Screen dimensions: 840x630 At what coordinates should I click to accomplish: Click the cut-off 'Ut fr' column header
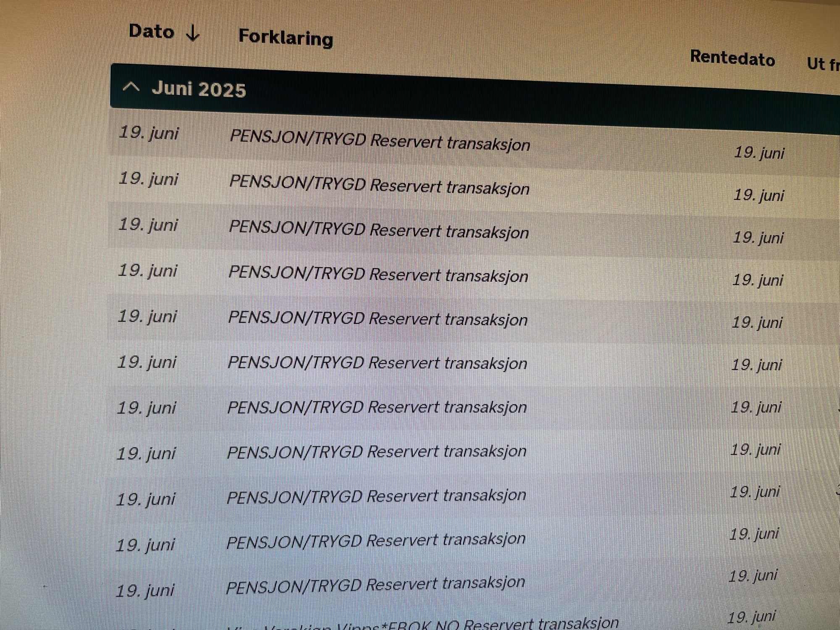822,64
